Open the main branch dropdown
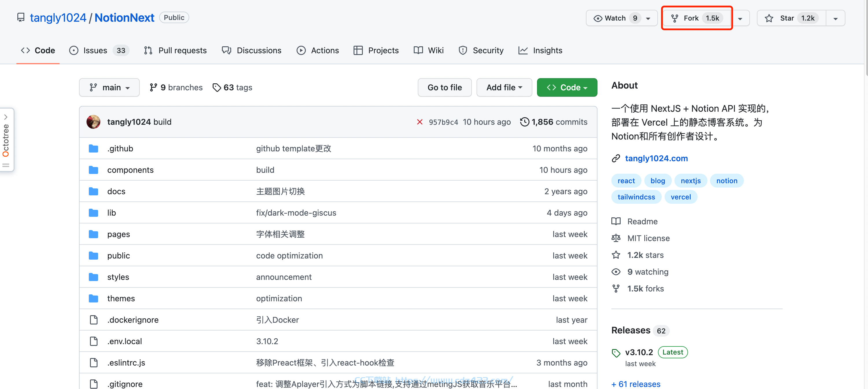The width and height of the screenshot is (868, 389). point(109,88)
